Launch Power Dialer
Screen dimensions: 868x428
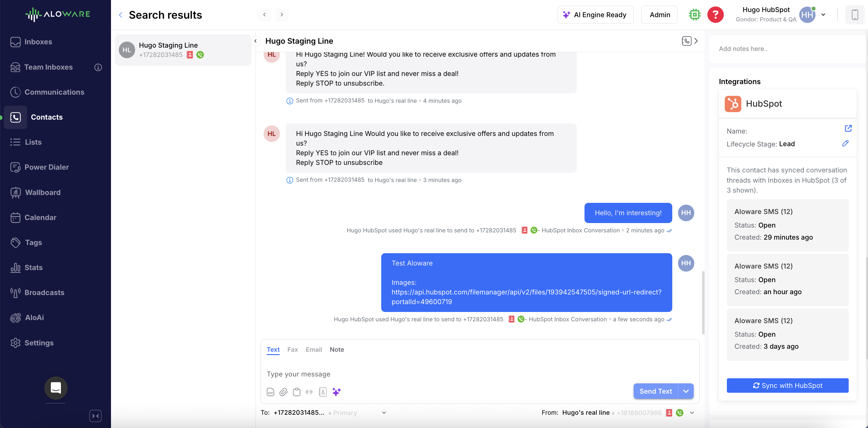40,167
